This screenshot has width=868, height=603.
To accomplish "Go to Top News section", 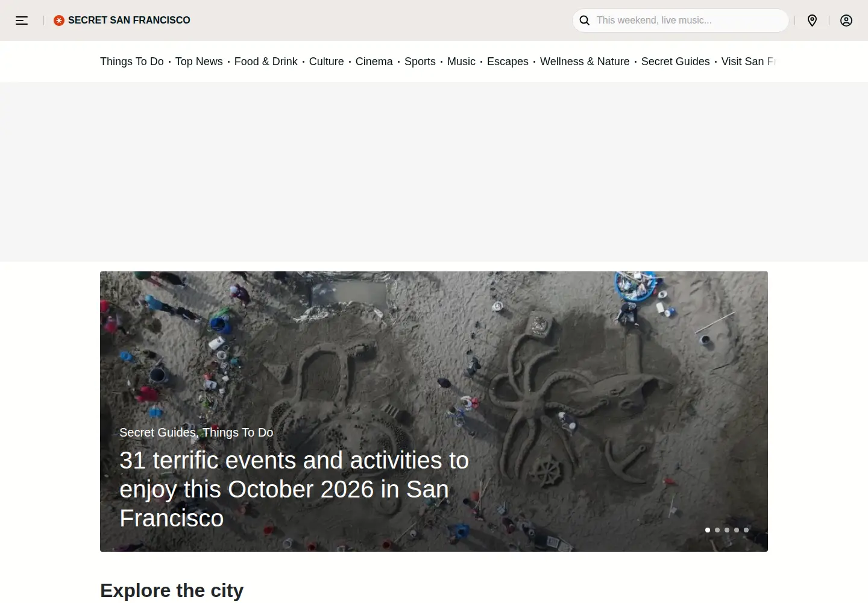I will (199, 62).
